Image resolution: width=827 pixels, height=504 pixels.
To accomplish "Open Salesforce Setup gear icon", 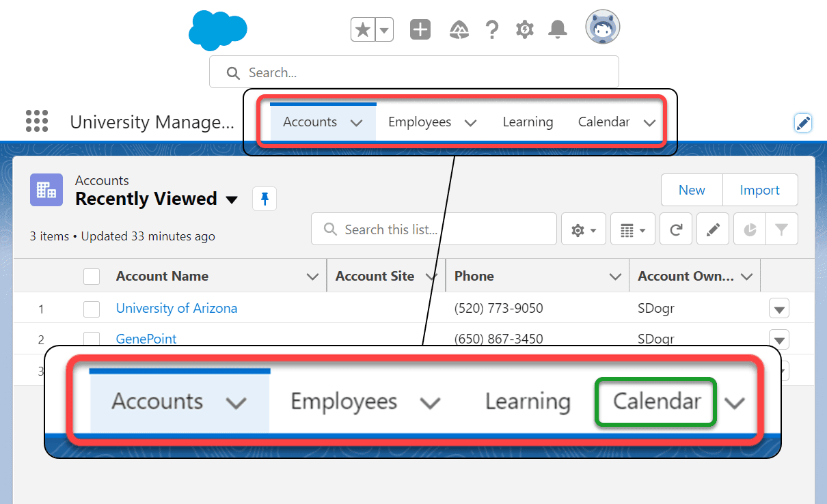I will pyautogui.click(x=524, y=29).
